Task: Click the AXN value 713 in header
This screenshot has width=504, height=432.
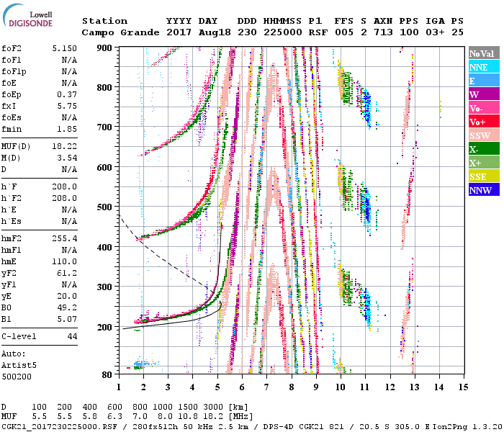Action: (x=383, y=32)
